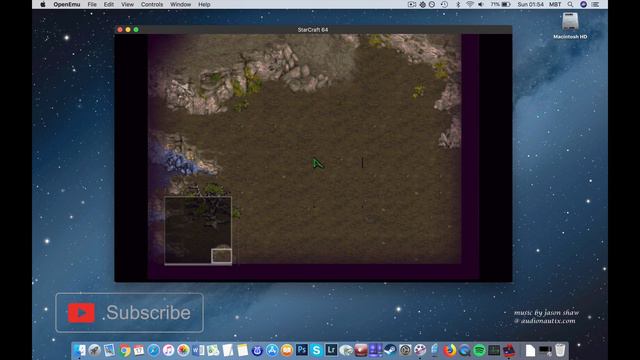
Task: Open Finder from the Dock
Action: tap(80, 350)
